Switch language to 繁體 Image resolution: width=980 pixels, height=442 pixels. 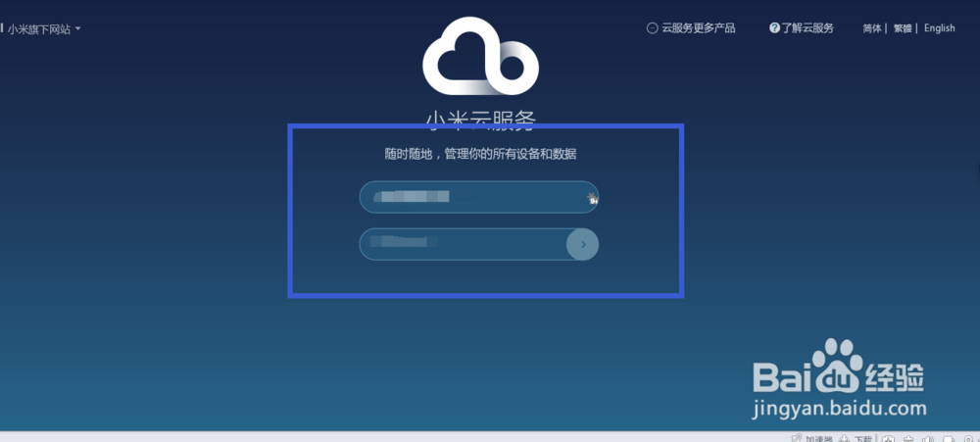(x=903, y=28)
